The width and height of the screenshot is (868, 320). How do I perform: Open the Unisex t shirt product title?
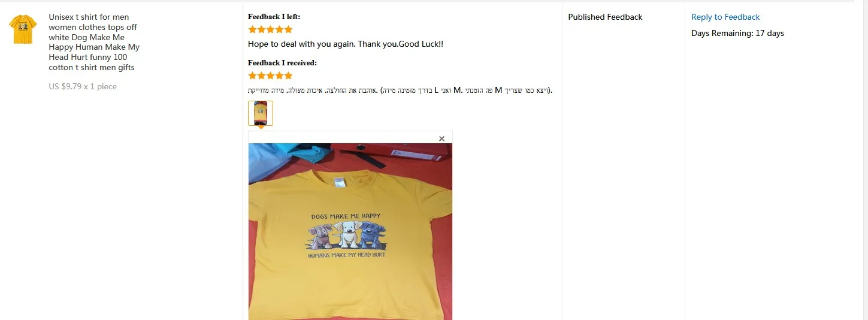pos(94,42)
